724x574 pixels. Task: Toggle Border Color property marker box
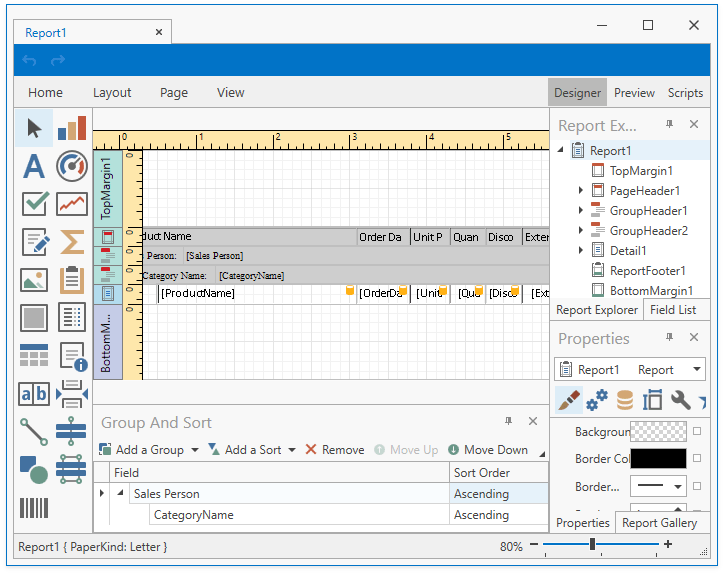click(x=697, y=458)
